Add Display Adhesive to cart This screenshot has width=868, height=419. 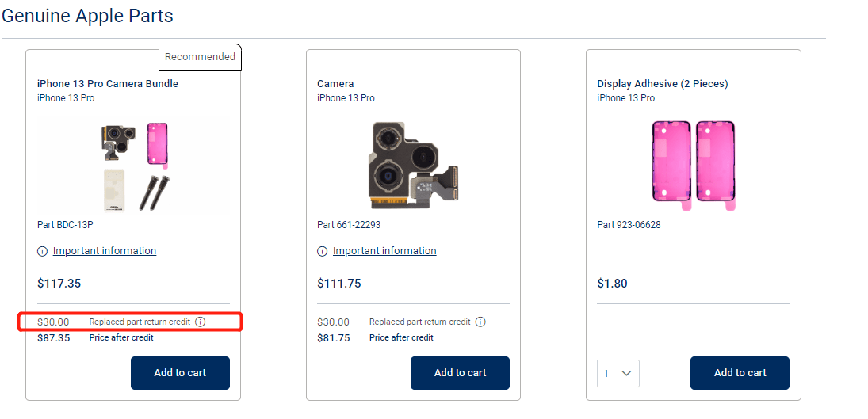click(x=740, y=373)
